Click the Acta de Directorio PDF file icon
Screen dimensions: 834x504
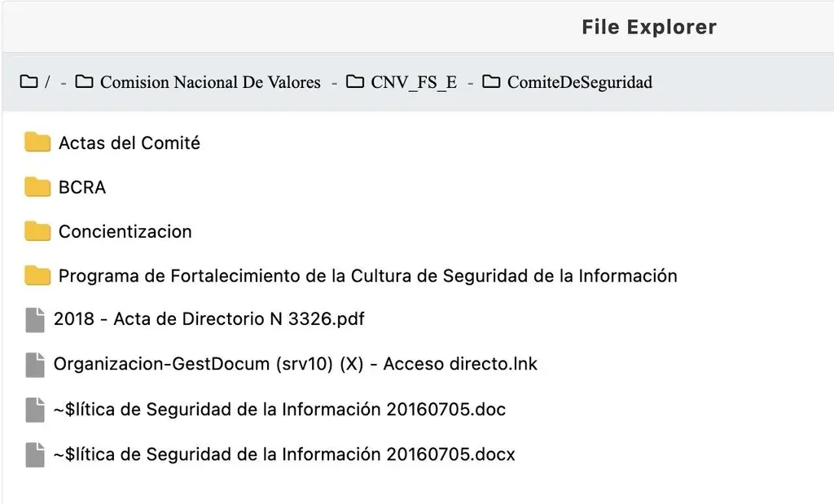pyautogui.click(x=34, y=320)
